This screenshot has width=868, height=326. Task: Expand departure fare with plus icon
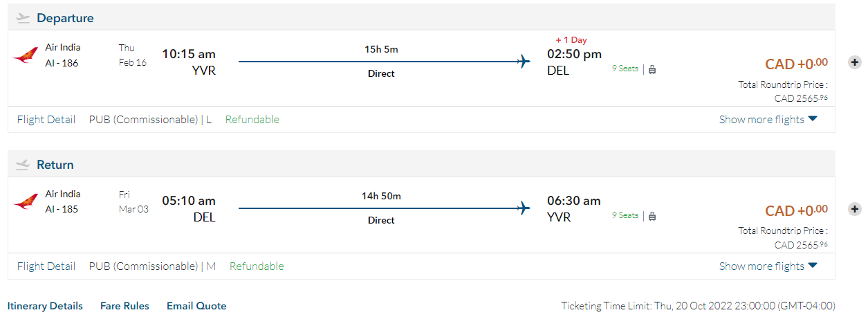[x=855, y=62]
